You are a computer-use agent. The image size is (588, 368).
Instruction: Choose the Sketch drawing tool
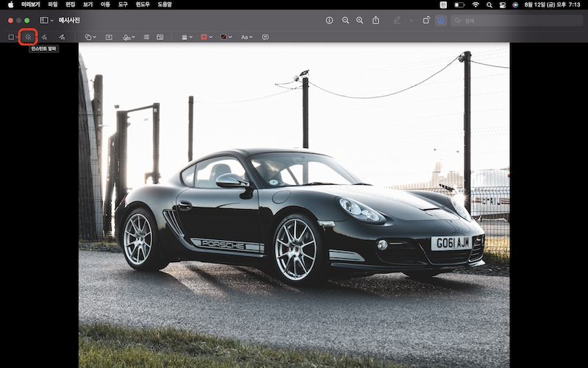pos(44,38)
